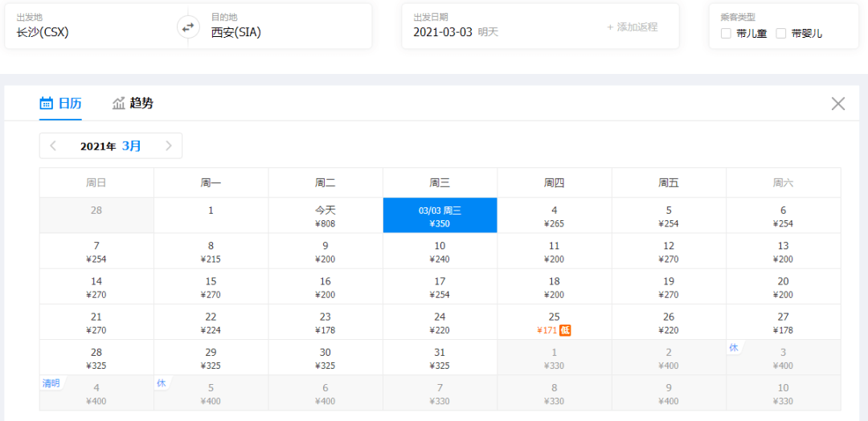
Task: Select March 25 with ¥171 fare
Action: pos(554,323)
